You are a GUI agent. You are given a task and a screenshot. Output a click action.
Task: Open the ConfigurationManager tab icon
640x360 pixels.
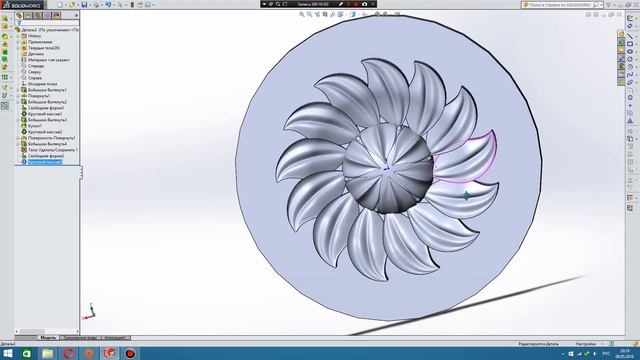tap(38, 16)
